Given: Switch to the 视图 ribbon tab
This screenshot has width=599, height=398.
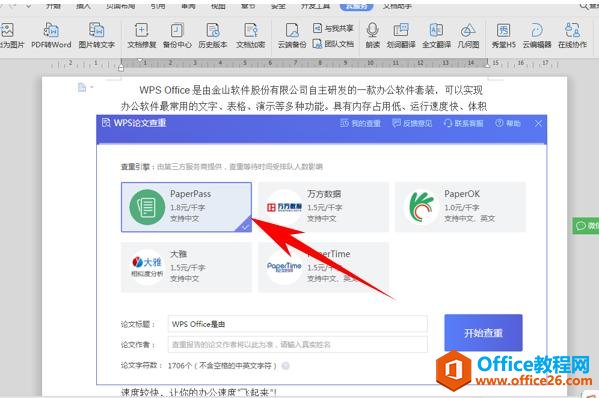Looking at the screenshot, I should click(x=218, y=6).
